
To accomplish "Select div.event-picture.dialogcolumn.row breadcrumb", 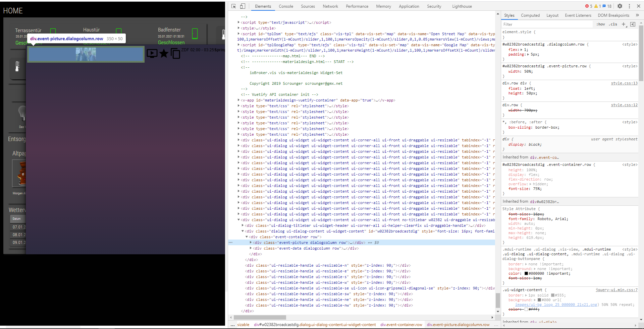I will (x=458, y=325).
